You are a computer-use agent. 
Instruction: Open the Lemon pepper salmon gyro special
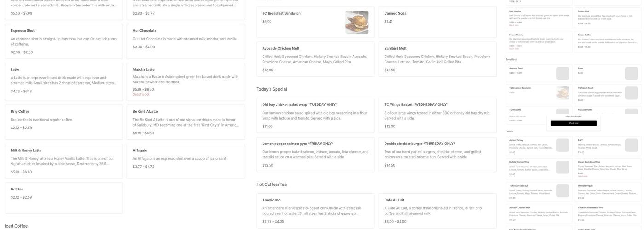pyautogui.click(x=315, y=154)
